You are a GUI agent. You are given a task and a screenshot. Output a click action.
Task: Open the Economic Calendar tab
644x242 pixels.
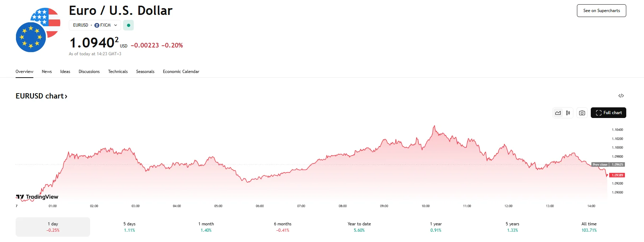(181, 72)
